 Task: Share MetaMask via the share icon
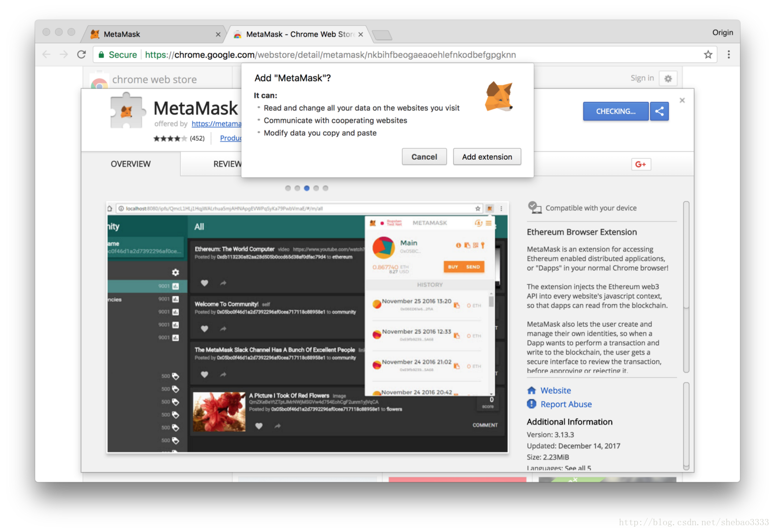pos(659,111)
